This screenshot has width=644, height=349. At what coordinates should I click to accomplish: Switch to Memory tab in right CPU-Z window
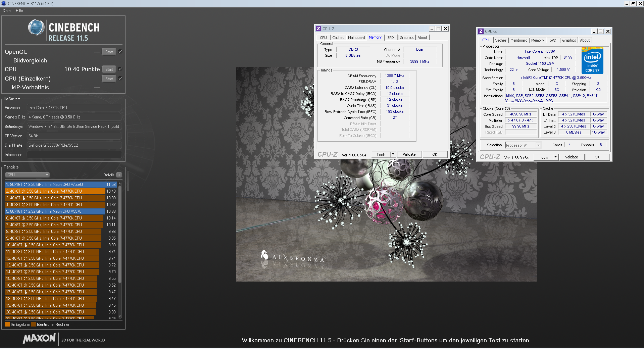click(x=537, y=40)
